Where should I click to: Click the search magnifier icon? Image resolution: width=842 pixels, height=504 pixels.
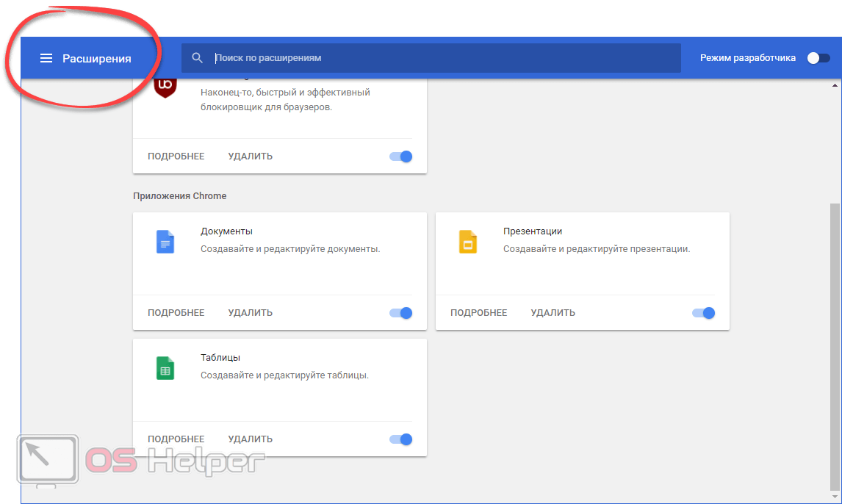[x=197, y=58]
